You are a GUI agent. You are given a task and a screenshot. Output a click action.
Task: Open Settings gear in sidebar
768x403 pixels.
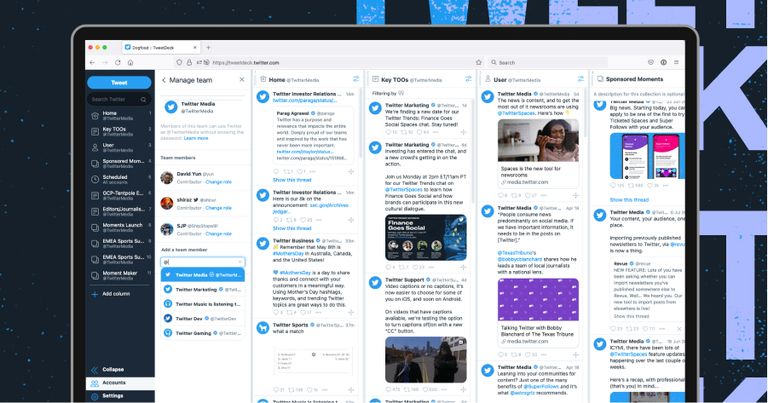[95, 396]
